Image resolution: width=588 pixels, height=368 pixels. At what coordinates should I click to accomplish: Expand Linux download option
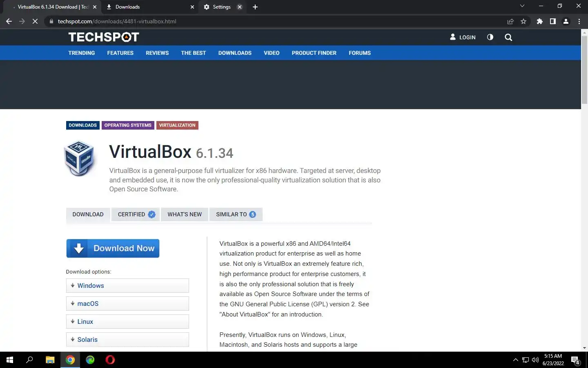(x=127, y=321)
